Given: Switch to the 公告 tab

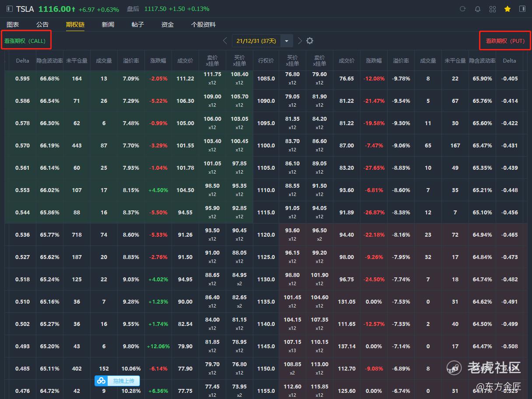Looking at the screenshot, I should (42, 24).
